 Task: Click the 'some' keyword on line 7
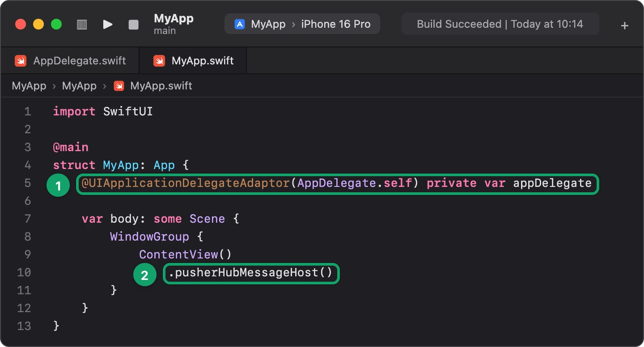pos(168,219)
